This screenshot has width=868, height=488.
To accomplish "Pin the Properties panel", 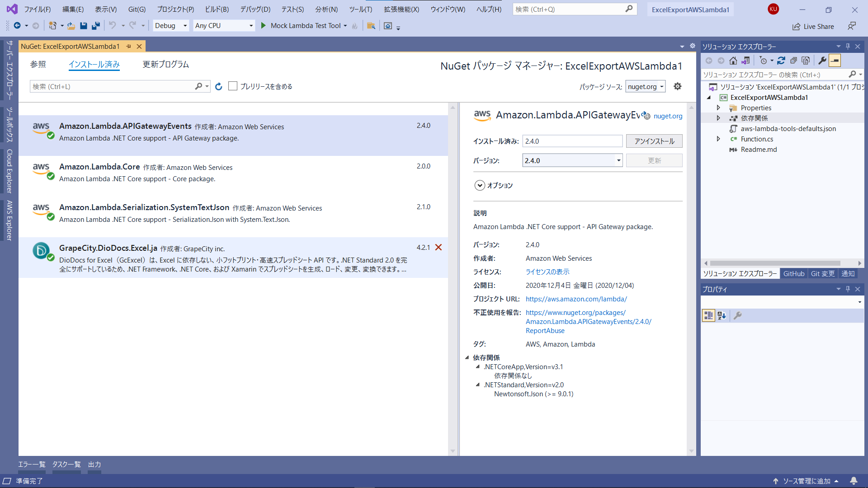I will tap(848, 289).
